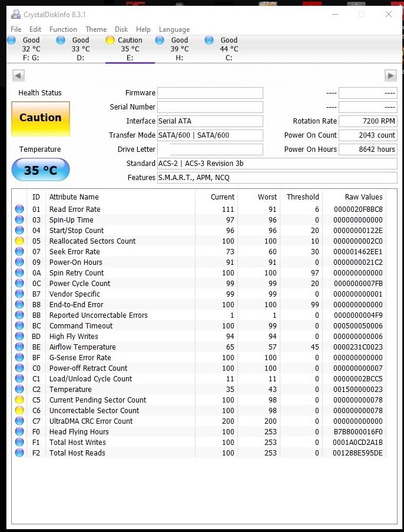This screenshot has width=404, height=532.
Task: Click the status icon for Start/Stop Count
Action: click(x=19, y=230)
